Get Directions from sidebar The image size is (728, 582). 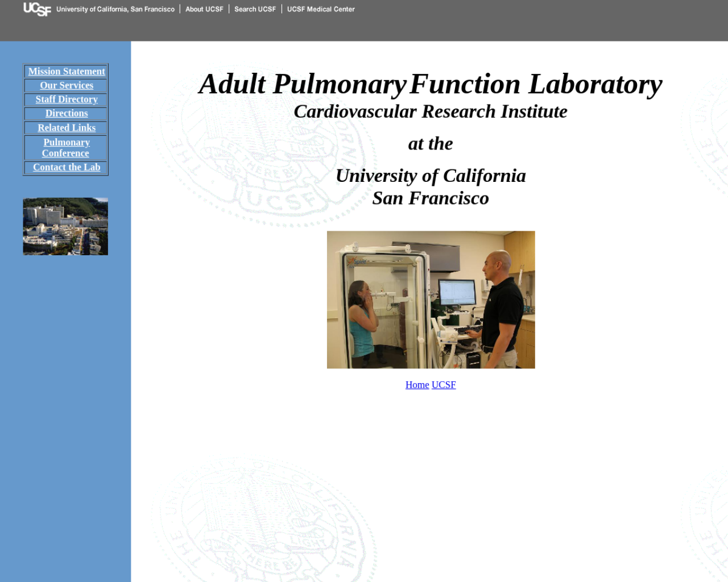67,113
